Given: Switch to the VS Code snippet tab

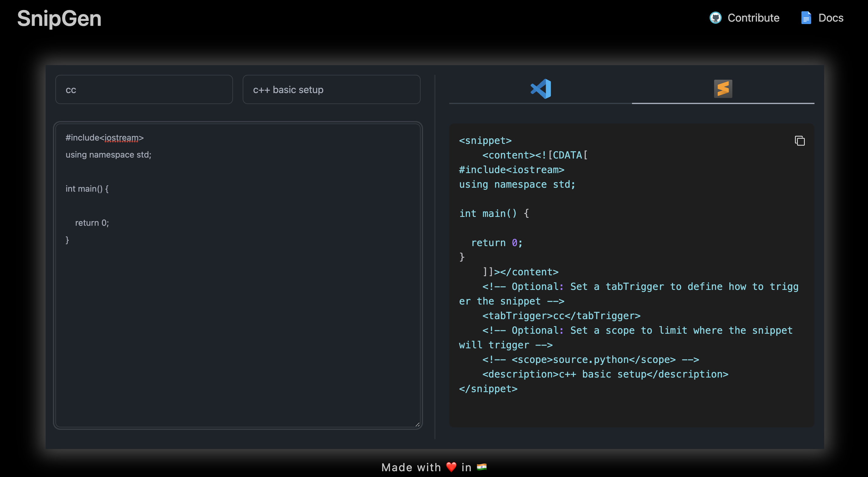Looking at the screenshot, I should (x=540, y=89).
